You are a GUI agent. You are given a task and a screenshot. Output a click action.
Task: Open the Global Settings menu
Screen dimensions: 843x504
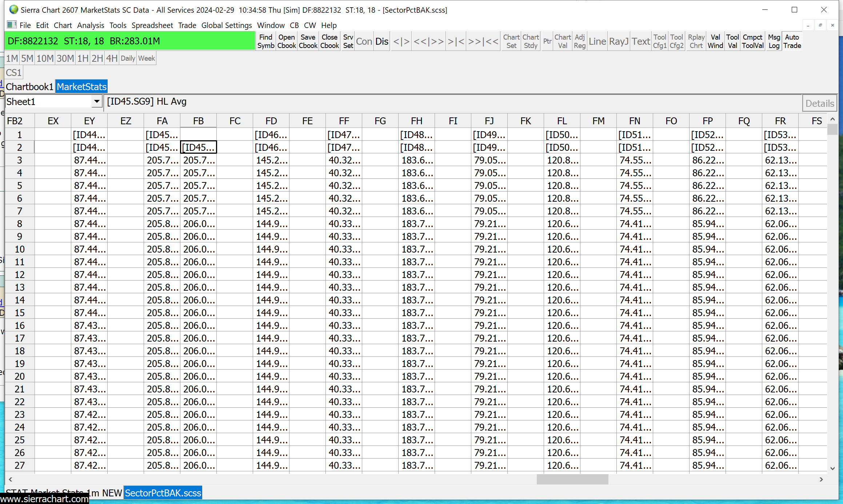[x=227, y=25]
